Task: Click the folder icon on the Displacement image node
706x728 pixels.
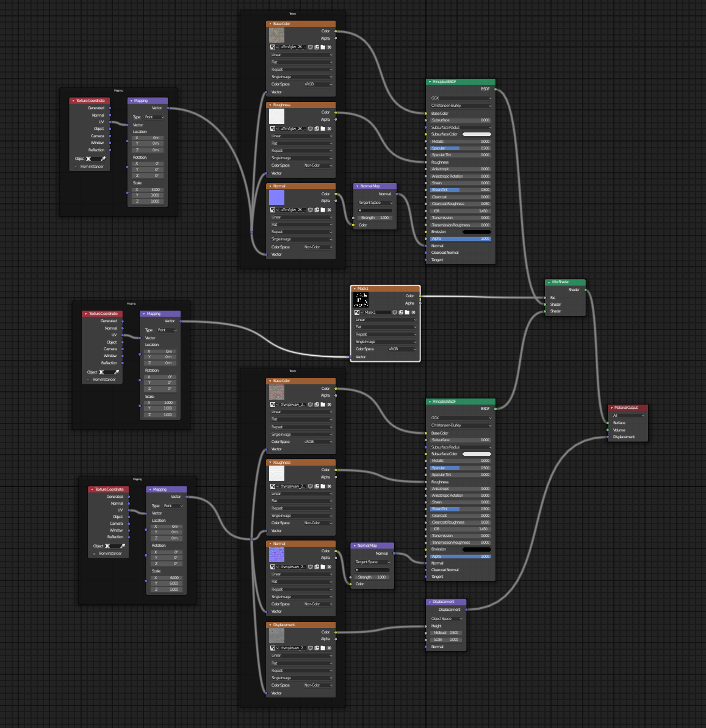Action: [323, 648]
